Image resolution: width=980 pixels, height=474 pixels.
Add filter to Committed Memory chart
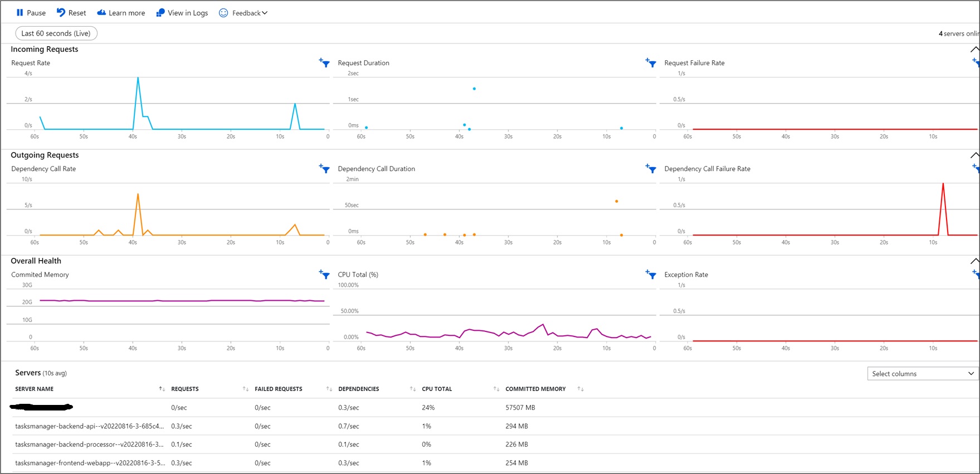tap(324, 274)
